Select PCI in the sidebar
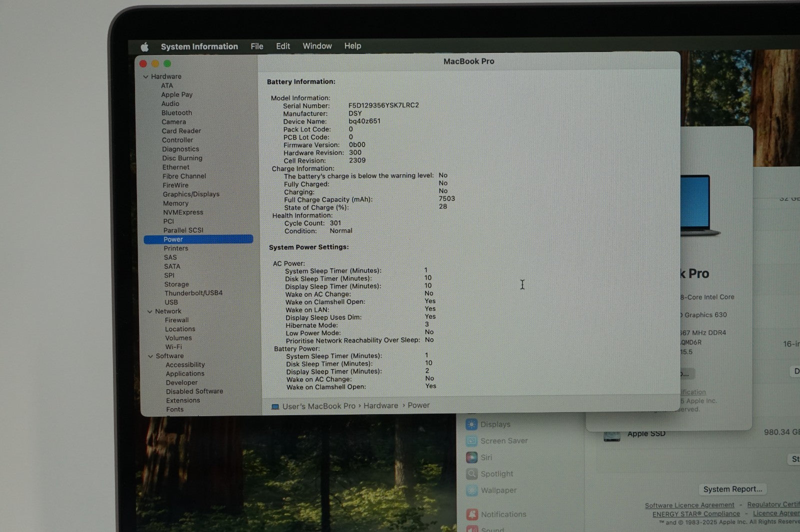 (x=168, y=221)
